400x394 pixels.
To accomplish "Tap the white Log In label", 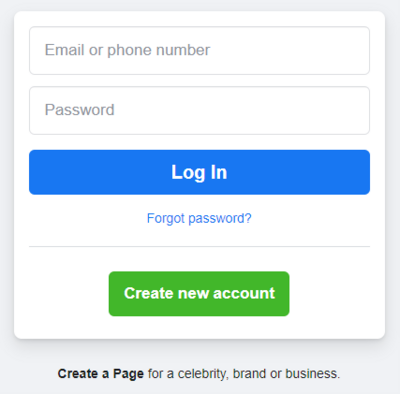I will (x=199, y=173).
